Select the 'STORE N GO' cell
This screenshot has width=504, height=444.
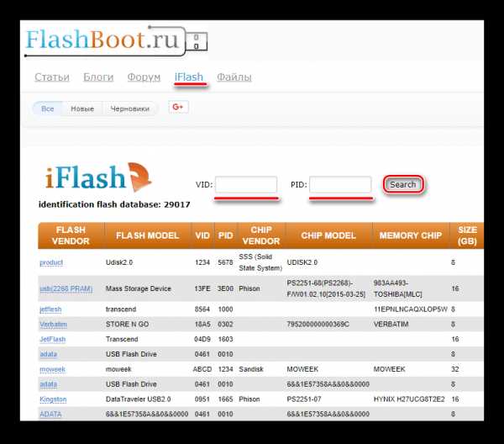click(128, 324)
